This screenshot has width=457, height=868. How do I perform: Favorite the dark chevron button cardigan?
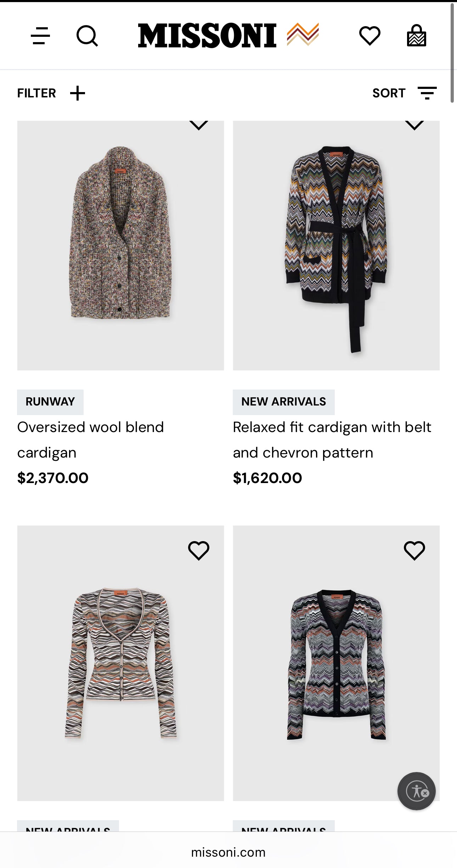pos(414,550)
